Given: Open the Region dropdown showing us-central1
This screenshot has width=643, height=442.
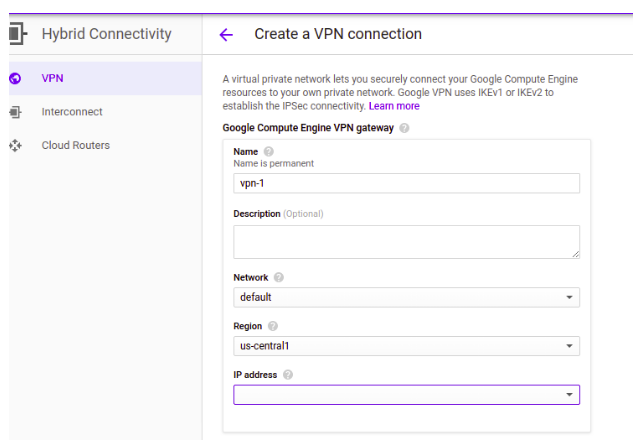Looking at the screenshot, I should click(x=406, y=346).
